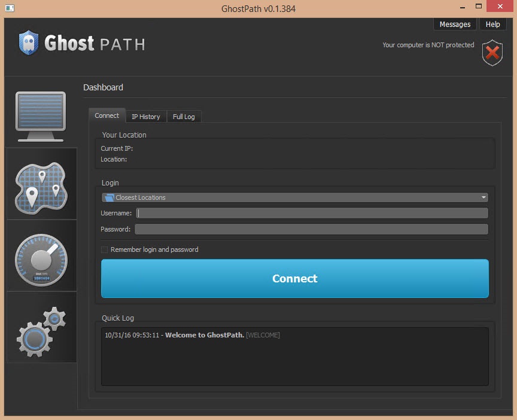
Task: Click the app icon in title bar
Action: point(10,8)
